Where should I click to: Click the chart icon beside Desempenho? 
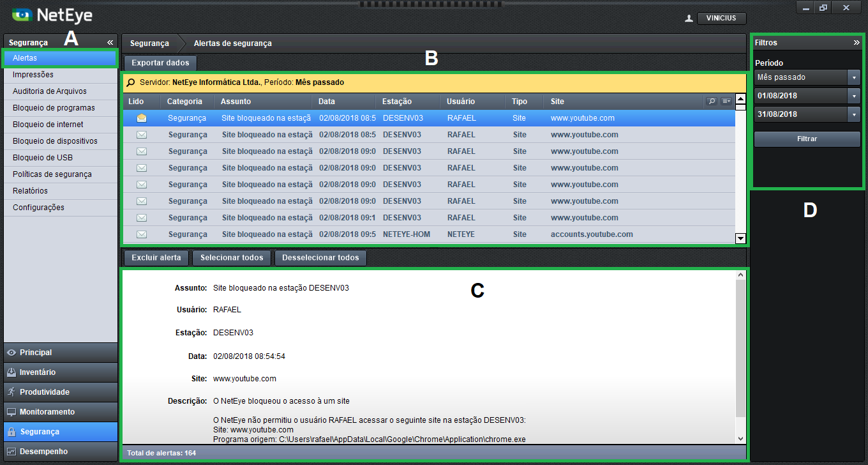click(x=11, y=452)
